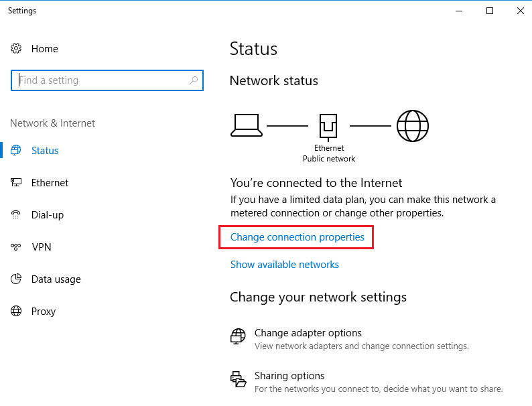The image size is (532, 406).
Task: Click the Change adapter options icon
Action: point(238,336)
